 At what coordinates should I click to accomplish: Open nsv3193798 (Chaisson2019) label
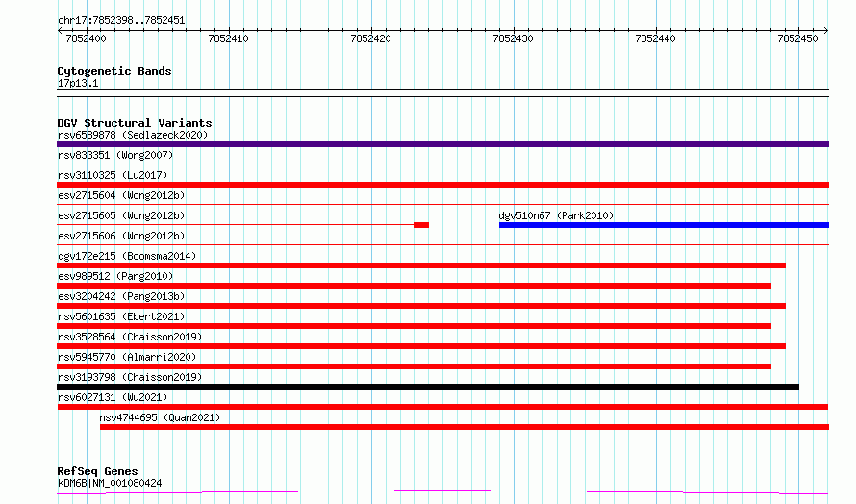click(x=130, y=377)
